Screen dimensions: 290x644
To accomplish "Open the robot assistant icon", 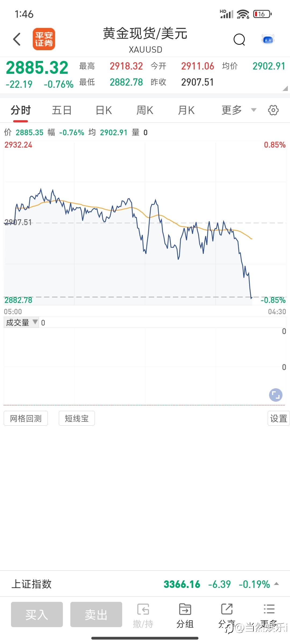I will click(268, 39).
